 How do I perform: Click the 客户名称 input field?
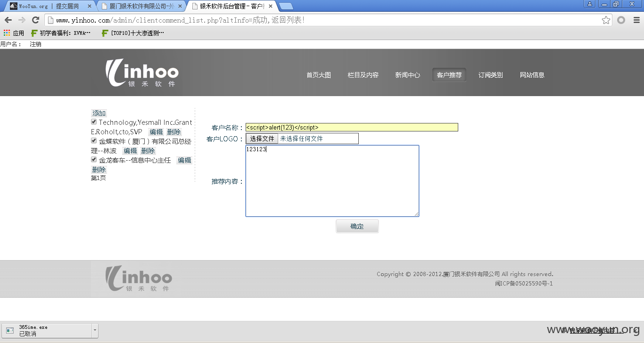pyautogui.click(x=352, y=127)
